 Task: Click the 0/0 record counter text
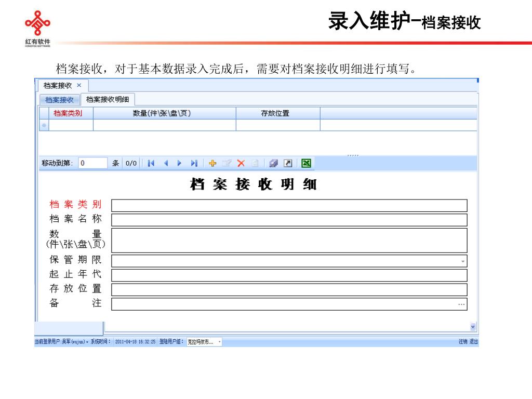(x=131, y=163)
